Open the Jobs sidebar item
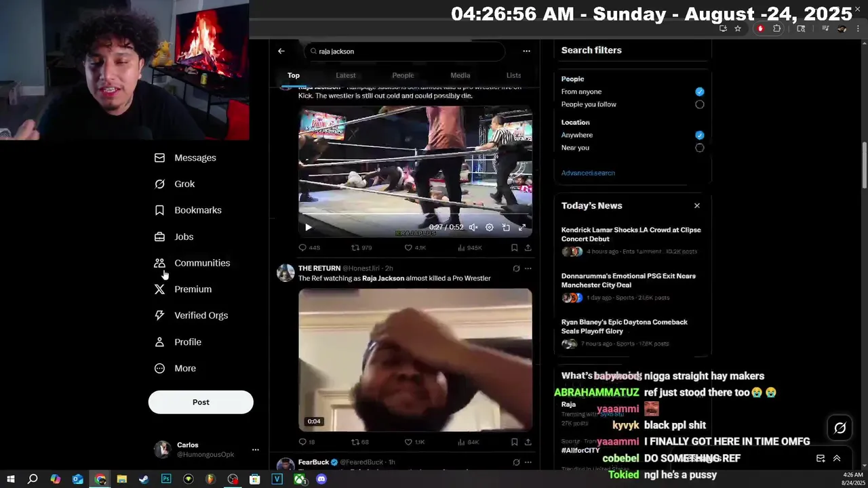Viewport: 868px width, 488px height. [x=174, y=237]
